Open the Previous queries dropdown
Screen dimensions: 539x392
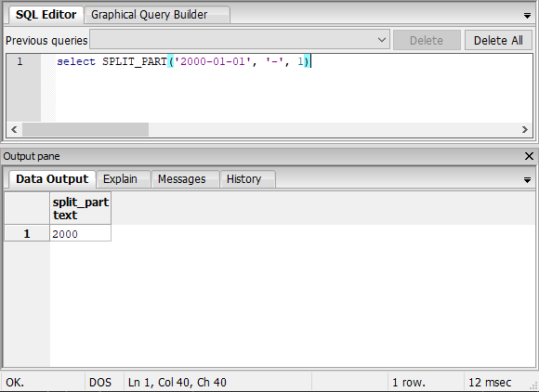pyautogui.click(x=240, y=40)
